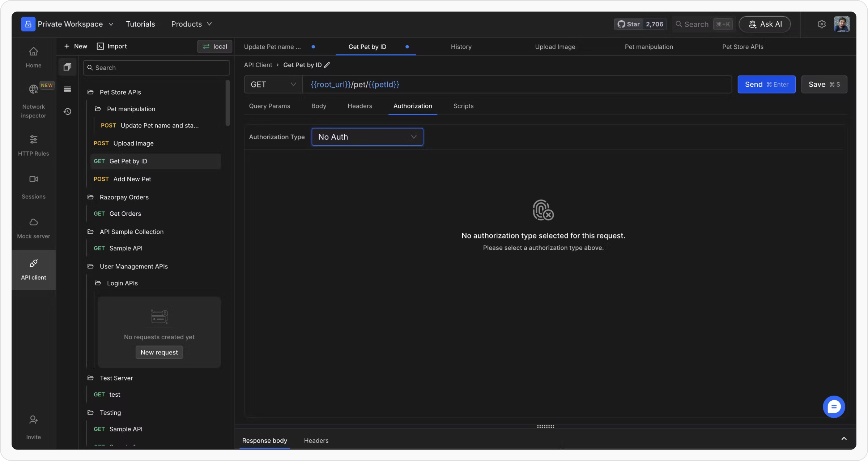Click the environments stack icon in sidebar
Screen dimensions: 868x461
[67, 89]
